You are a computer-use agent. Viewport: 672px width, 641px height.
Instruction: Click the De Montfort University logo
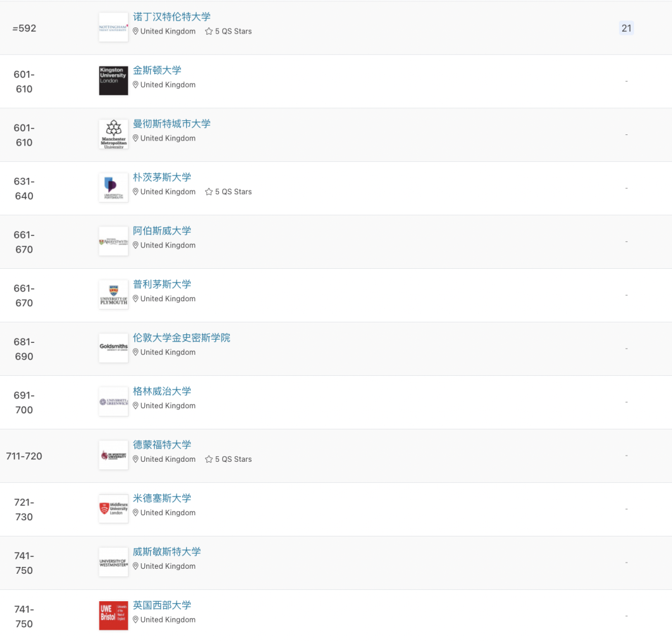click(x=114, y=456)
